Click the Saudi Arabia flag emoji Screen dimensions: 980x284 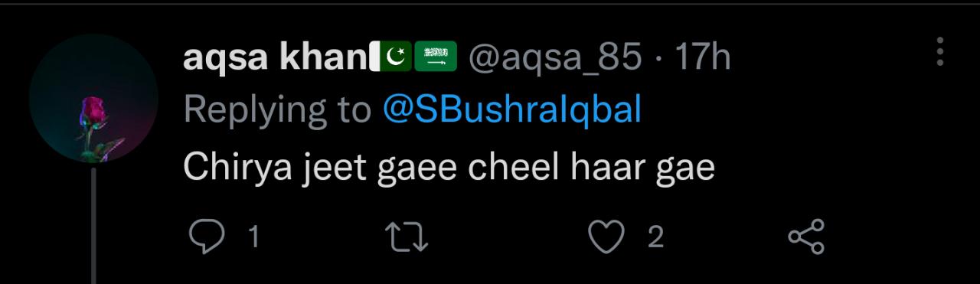[x=436, y=57]
